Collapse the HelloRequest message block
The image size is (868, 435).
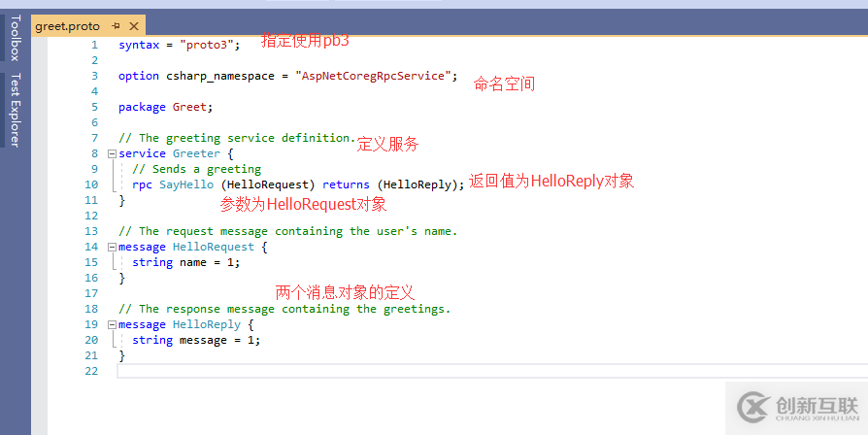112,247
